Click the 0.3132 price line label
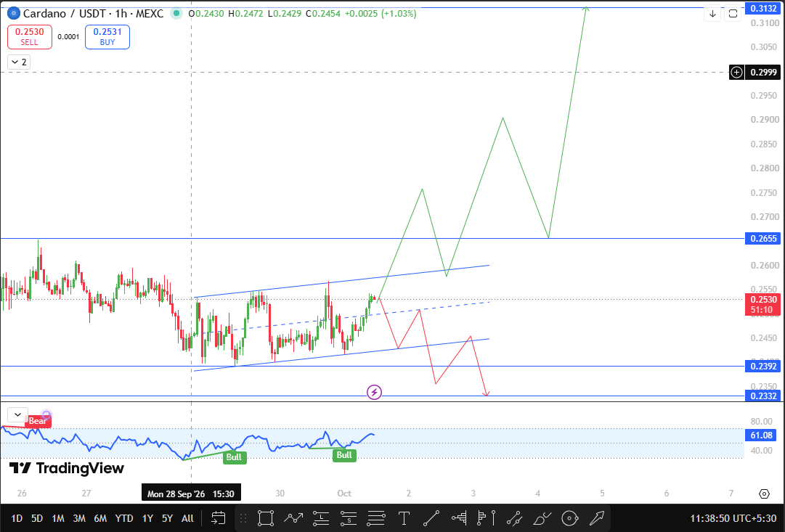This screenshot has width=785, height=532. pyautogui.click(x=763, y=9)
